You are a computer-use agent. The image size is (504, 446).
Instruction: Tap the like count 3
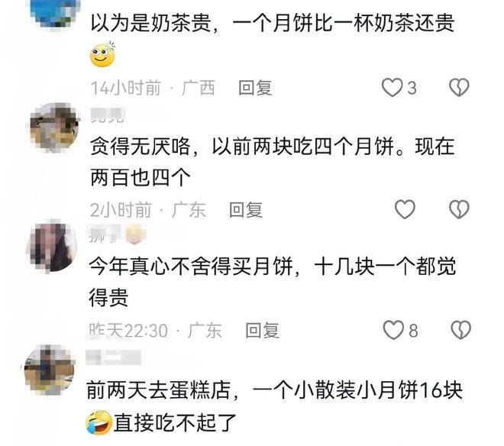click(412, 88)
